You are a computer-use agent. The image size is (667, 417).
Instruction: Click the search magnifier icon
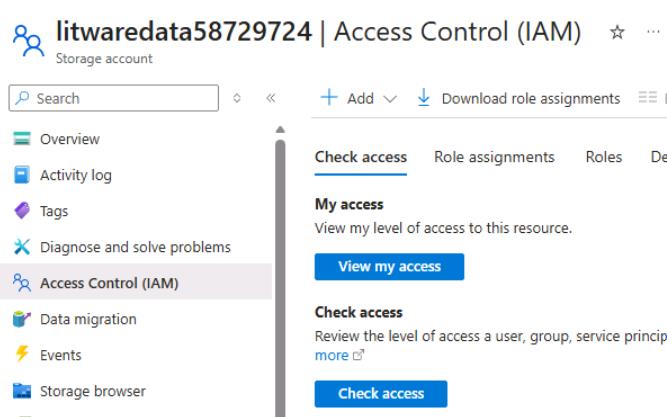(x=22, y=98)
